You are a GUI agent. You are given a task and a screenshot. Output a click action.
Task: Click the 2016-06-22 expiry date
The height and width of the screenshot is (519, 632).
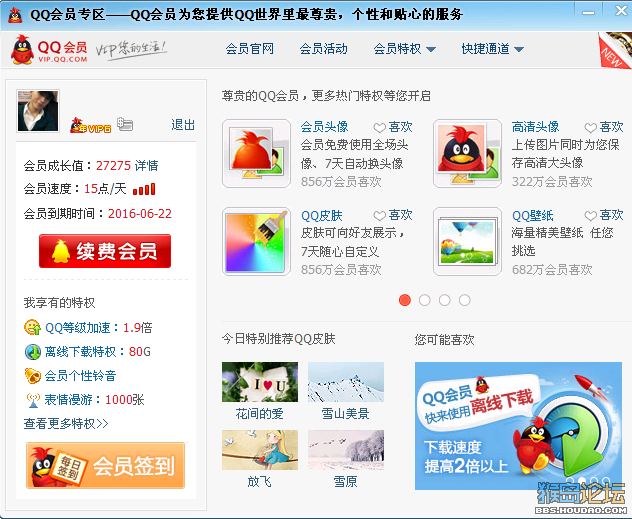tap(140, 214)
